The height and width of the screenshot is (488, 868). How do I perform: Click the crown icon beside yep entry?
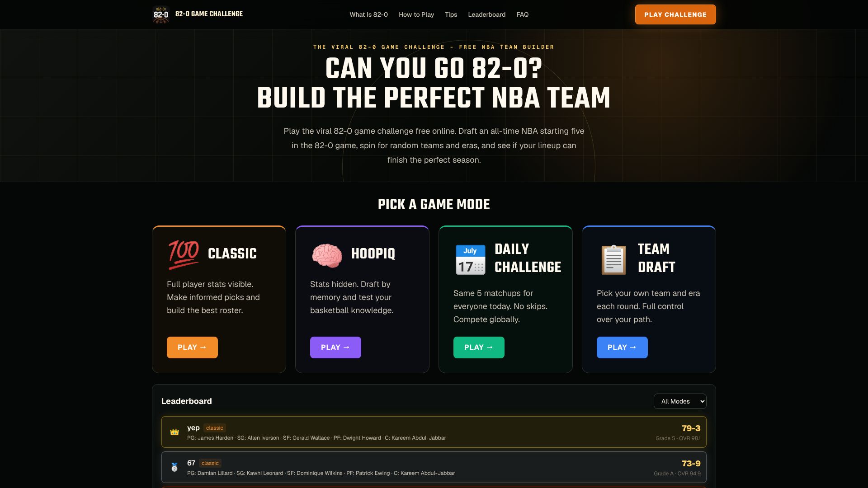175,432
